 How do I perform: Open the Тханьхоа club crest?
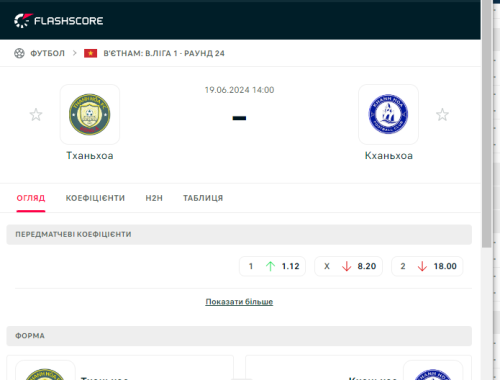click(90, 114)
